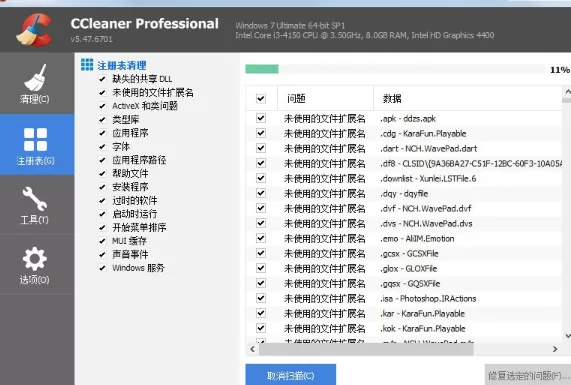The width and height of the screenshot is (571, 385).
Task: Toggle MUI 缓存 checkbox
Action: [x=102, y=241]
